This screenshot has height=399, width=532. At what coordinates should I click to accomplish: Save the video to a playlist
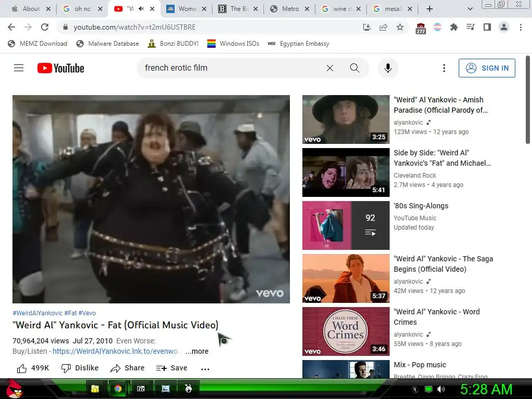(171, 368)
